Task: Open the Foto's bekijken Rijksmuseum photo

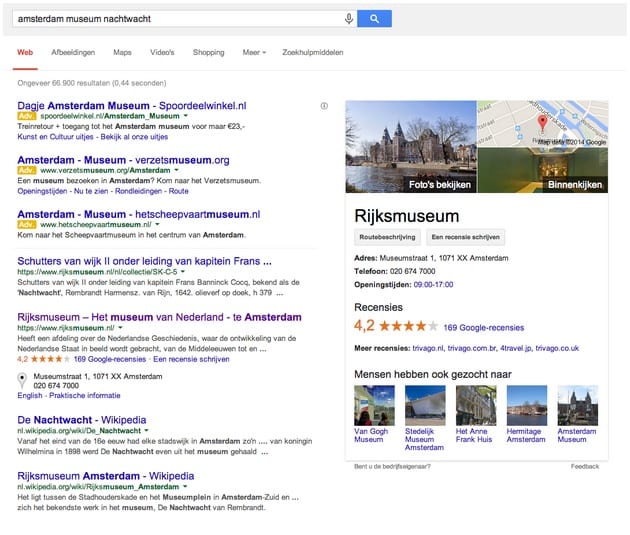Action: [411, 147]
